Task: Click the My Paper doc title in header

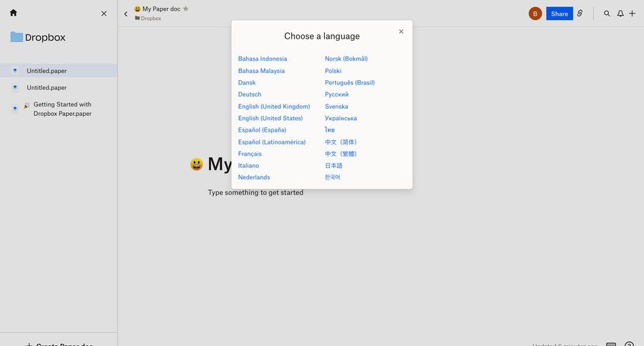Action: [162, 9]
